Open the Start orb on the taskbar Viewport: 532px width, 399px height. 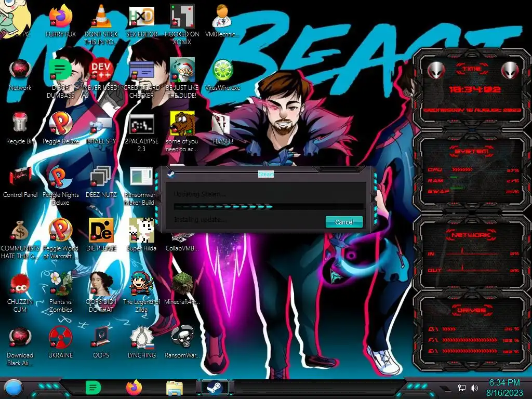[x=14, y=388]
